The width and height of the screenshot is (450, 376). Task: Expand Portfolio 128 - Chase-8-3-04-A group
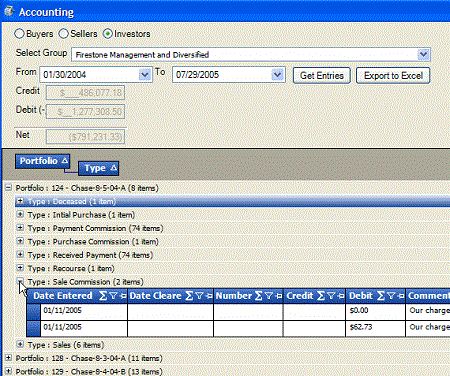(x=8, y=358)
